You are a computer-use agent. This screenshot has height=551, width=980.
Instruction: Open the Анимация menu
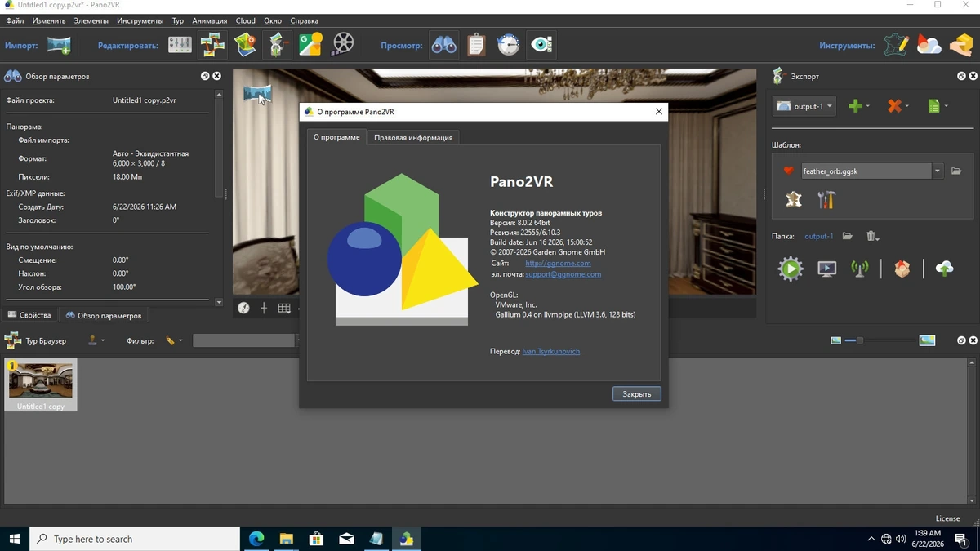tap(210, 20)
